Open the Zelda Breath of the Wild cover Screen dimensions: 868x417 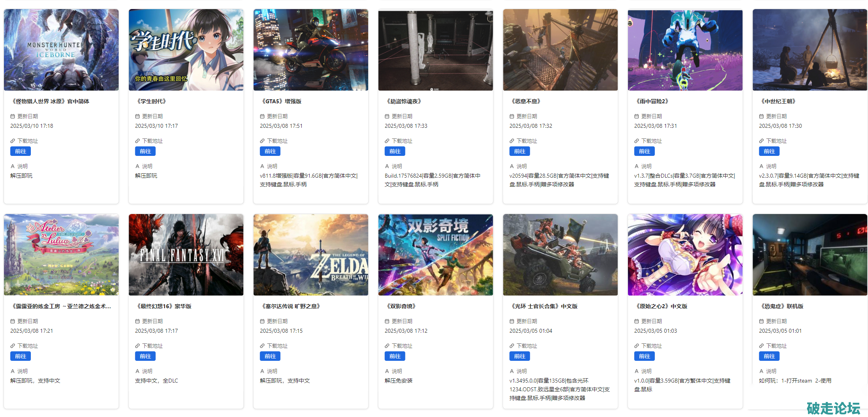310,255
